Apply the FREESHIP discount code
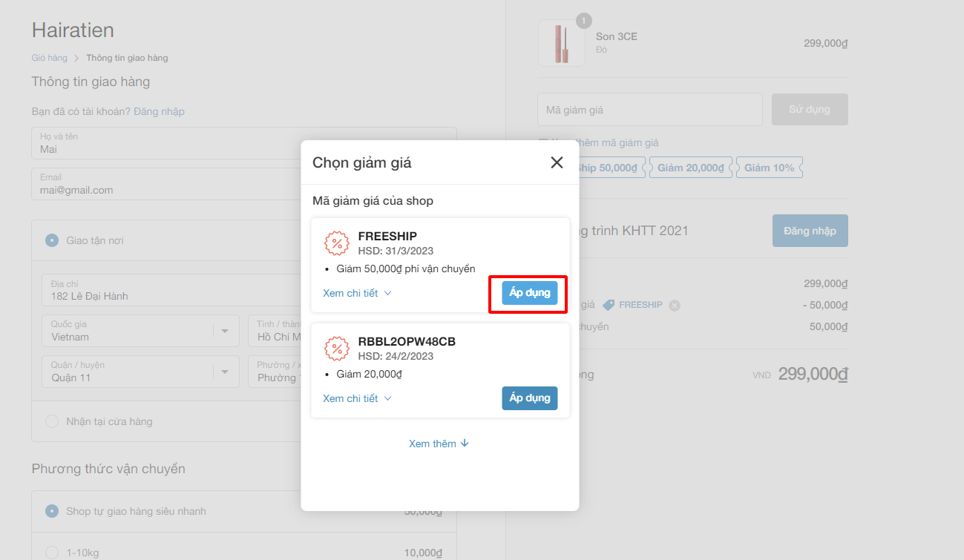This screenshot has height=560, width=964. pyautogui.click(x=529, y=293)
